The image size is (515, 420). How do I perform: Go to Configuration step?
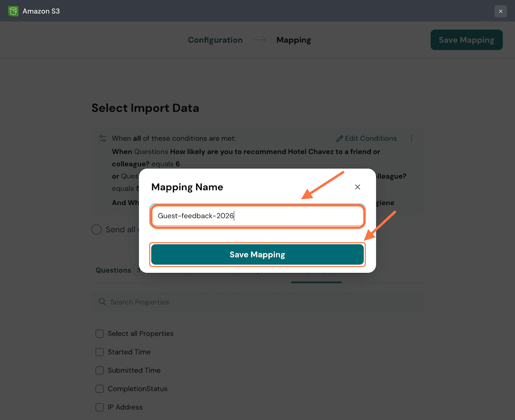tap(215, 40)
